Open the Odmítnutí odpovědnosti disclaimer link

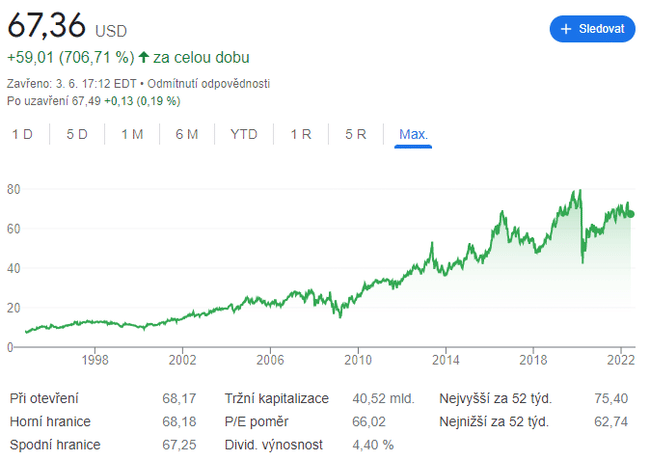209,84
